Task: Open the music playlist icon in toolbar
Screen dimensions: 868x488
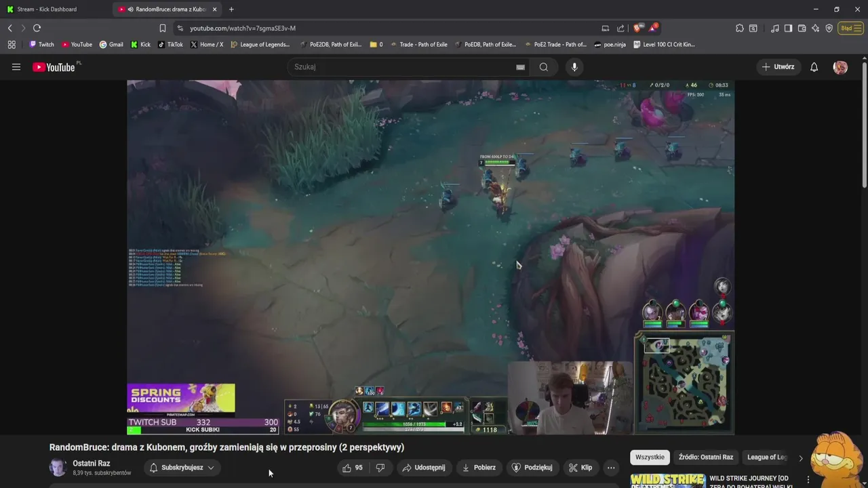Action: (x=775, y=28)
